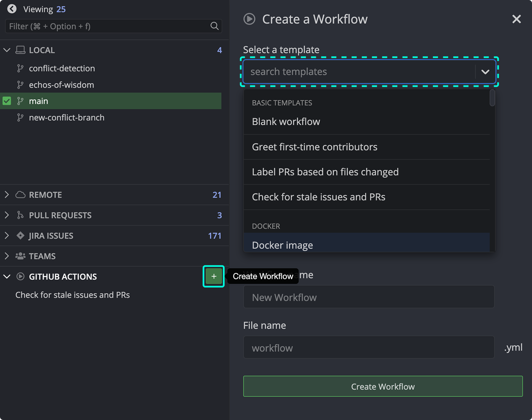Click the cloud icon beside REMOTE
Screen dimensions: 532x420
point(20,195)
